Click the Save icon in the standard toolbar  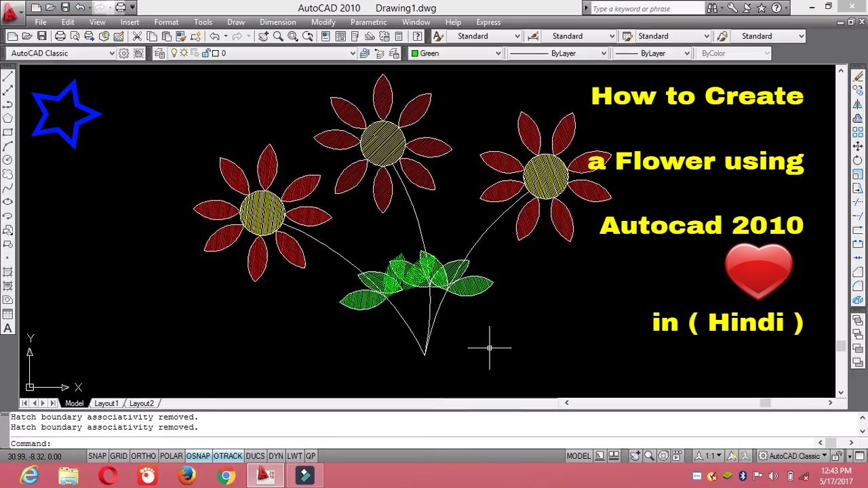(42, 36)
